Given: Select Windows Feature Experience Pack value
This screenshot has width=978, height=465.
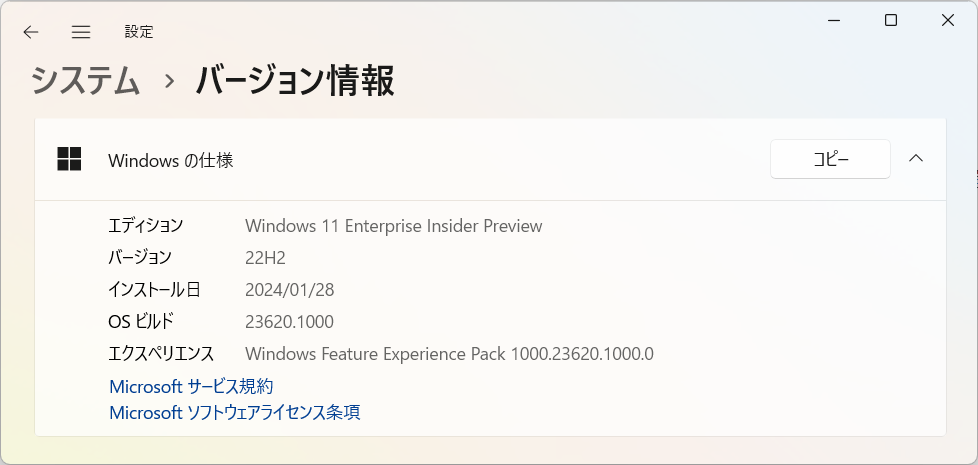Looking at the screenshot, I should pyautogui.click(x=449, y=354).
